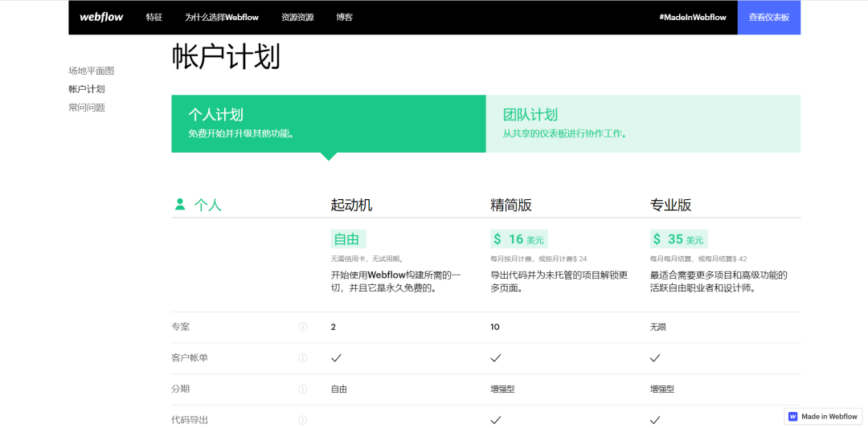This screenshot has width=868, height=428.
Task: Click the value 2 in 专案 row
Action: tap(334, 327)
